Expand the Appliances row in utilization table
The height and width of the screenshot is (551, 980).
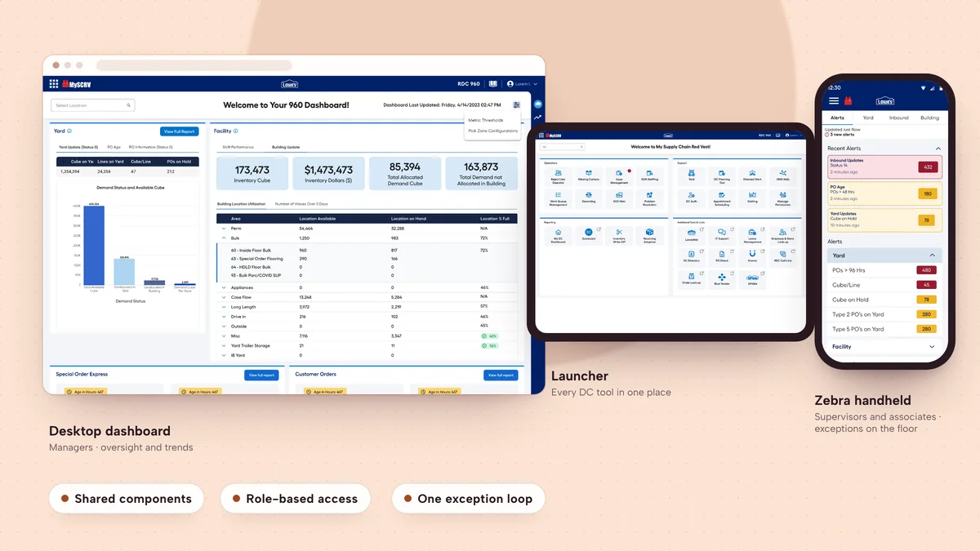point(223,287)
